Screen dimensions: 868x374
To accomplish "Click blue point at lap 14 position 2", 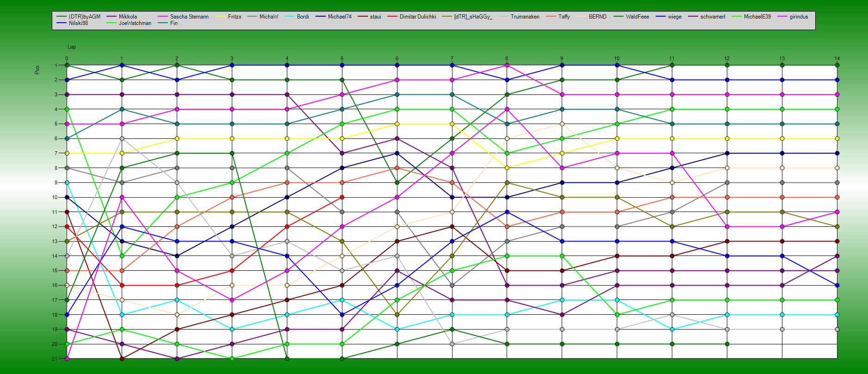I will (x=837, y=80).
